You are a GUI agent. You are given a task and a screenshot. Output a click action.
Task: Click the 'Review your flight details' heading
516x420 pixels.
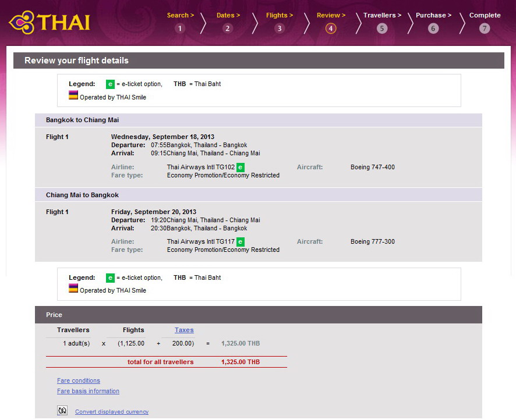[x=76, y=60]
